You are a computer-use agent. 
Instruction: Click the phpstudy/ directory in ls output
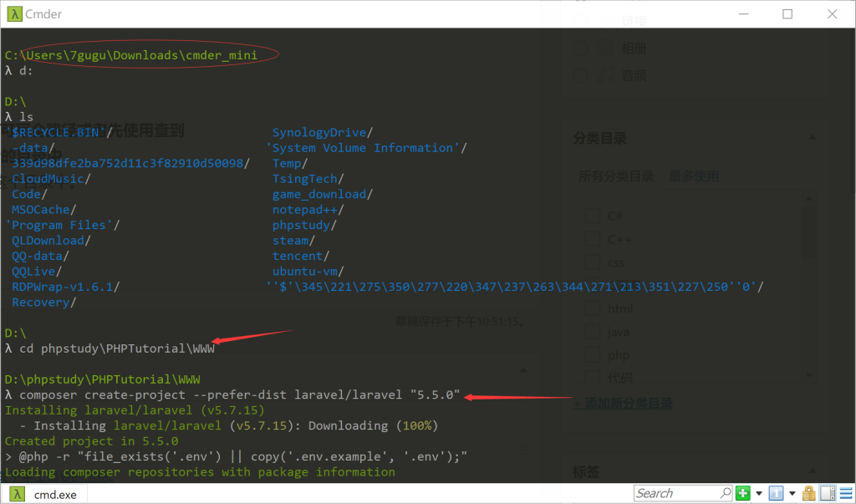click(x=304, y=225)
